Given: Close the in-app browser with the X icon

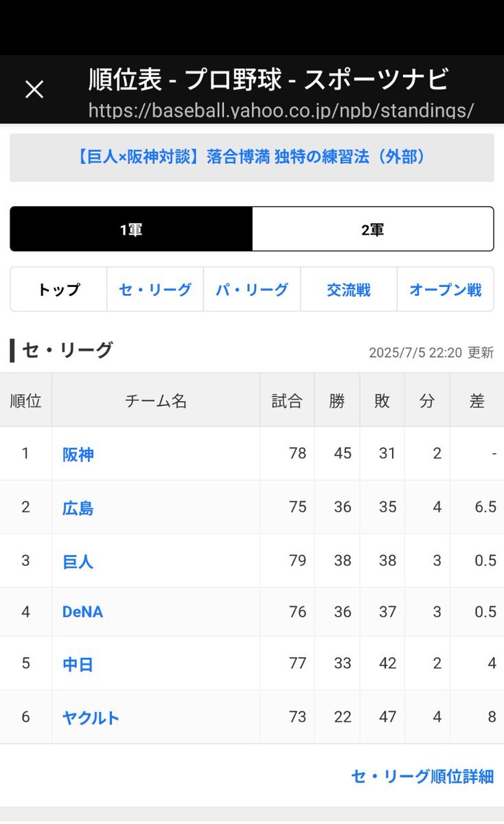Looking at the screenshot, I should (34, 89).
